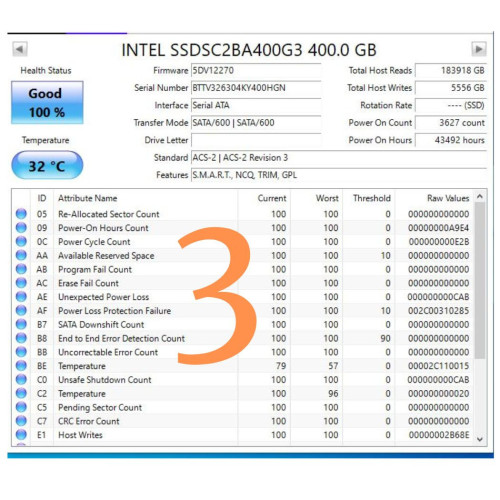Click the Serial Number field BTTV326304KY400HGN
This screenshot has width=500, height=500.
click(x=256, y=88)
